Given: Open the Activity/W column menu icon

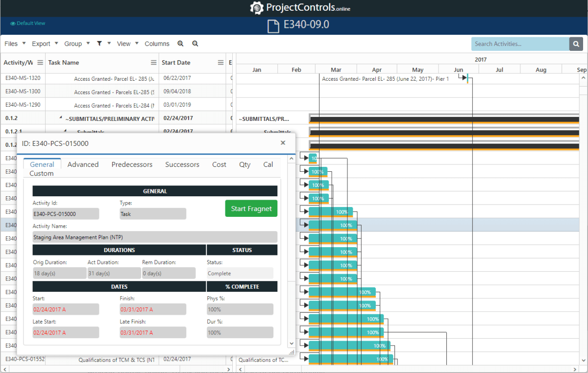Looking at the screenshot, I should click(40, 63).
